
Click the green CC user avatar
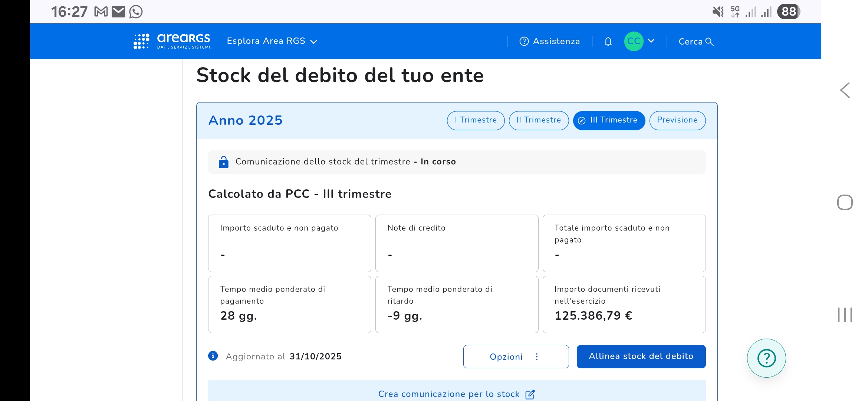[634, 41]
